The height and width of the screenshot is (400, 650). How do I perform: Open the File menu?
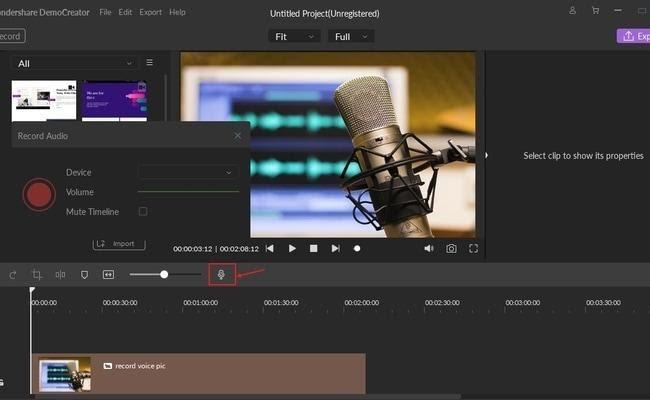coord(105,12)
